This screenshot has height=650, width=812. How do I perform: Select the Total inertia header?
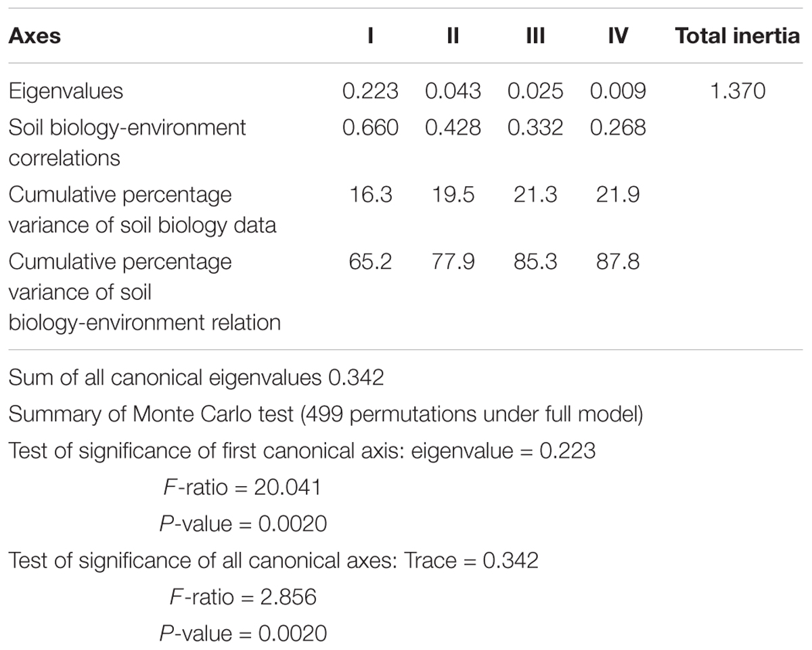pyautogui.click(x=738, y=36)
